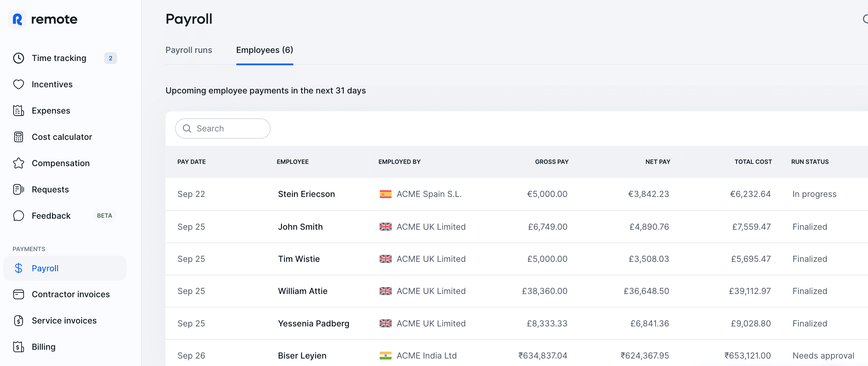The height and width of the screenshot is (366, 868).
Task: Click the GROSS PAY column header
Action: tap(552, 162)
